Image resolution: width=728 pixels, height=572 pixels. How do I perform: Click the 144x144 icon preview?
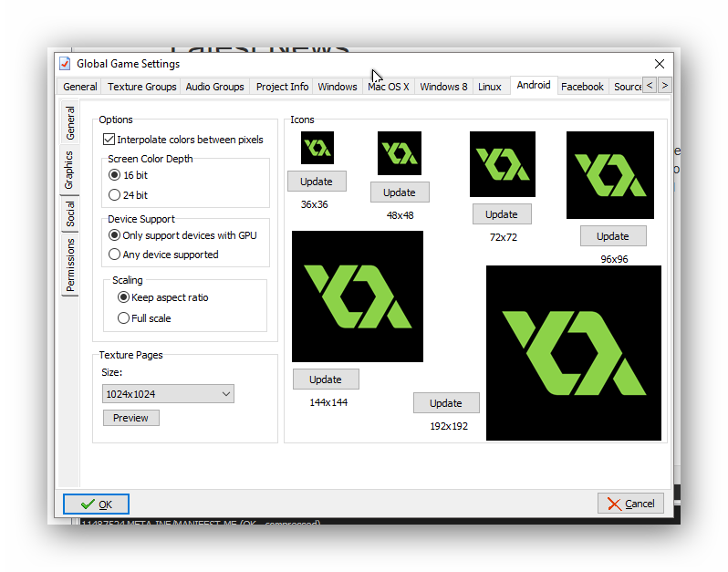(x=358, y=296)
